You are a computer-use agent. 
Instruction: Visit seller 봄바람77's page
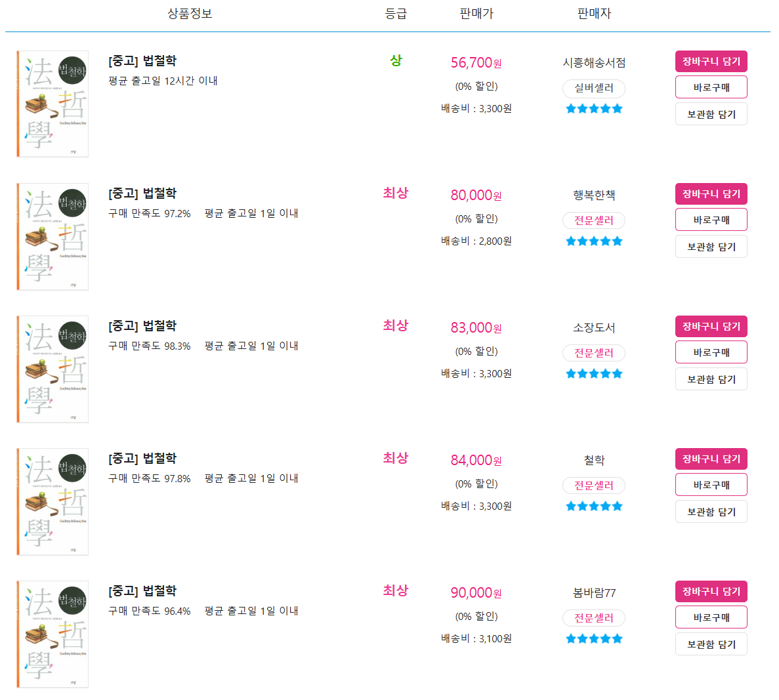tap(594, 593)
